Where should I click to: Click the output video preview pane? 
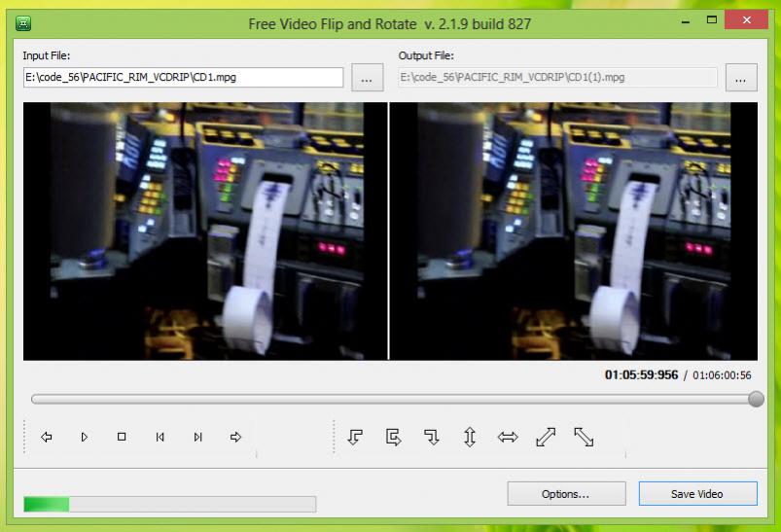click(573, 231)
